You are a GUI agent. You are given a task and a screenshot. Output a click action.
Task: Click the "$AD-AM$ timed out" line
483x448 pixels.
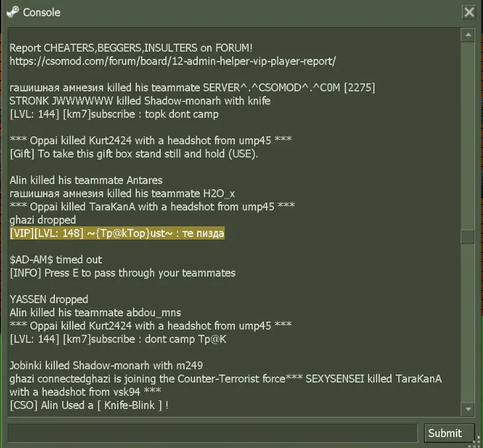[56, 260]
